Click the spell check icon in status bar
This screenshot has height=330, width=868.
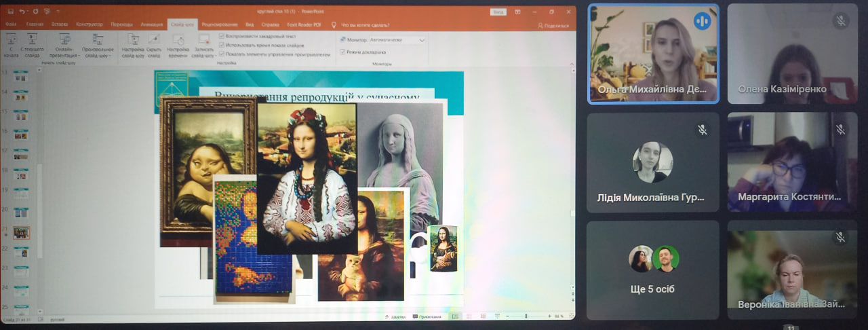point(41,318)
